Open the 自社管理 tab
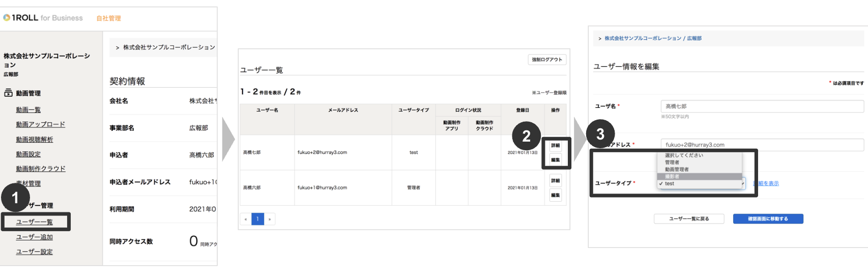 click(109, 18)
